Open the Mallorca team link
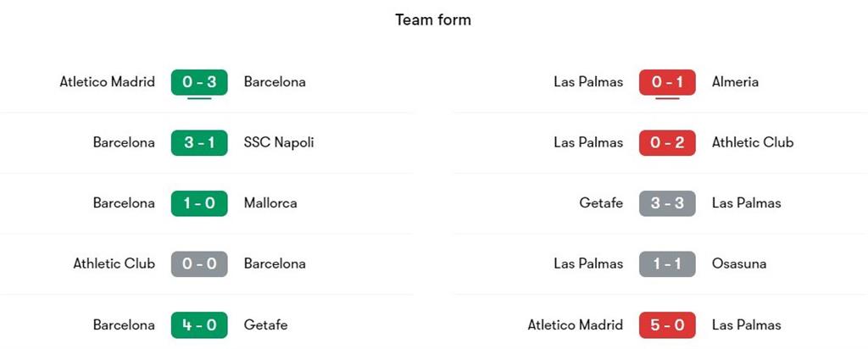 click(270, 203)
